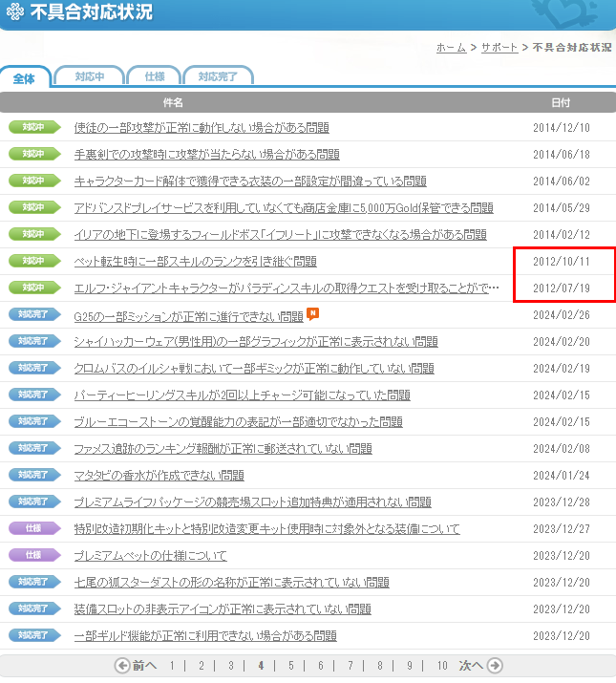Open マタタビの香水 issue link
This screenshot has height=683, width=616.
159,475
